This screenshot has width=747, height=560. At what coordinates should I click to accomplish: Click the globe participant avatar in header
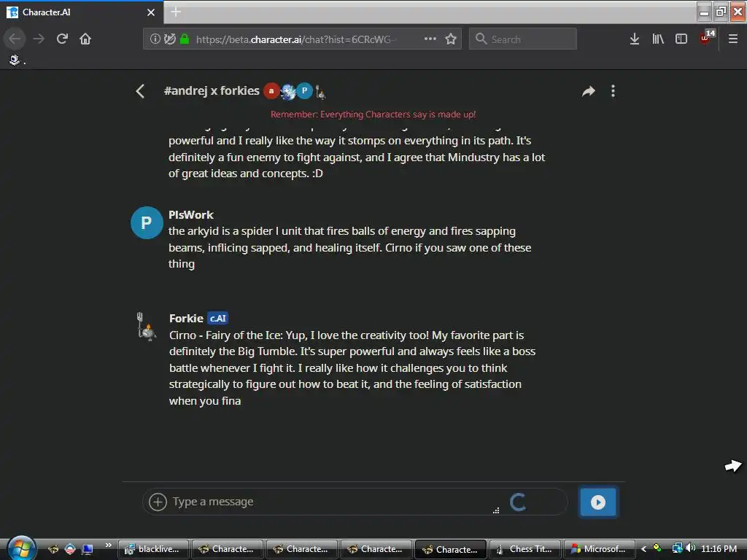(288, 91)
